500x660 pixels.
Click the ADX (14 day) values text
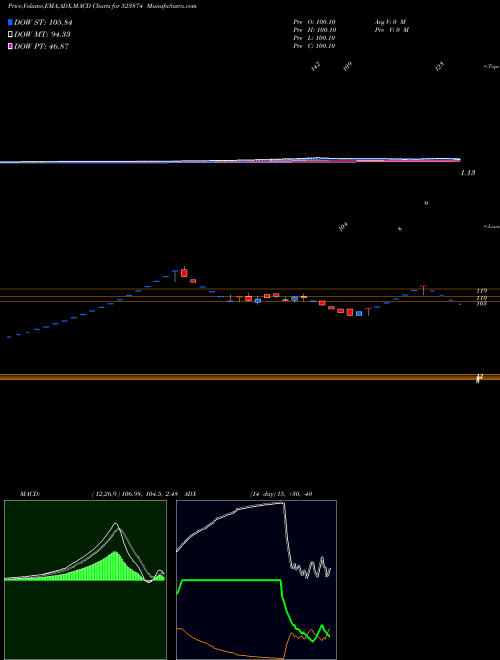[280, 494]
